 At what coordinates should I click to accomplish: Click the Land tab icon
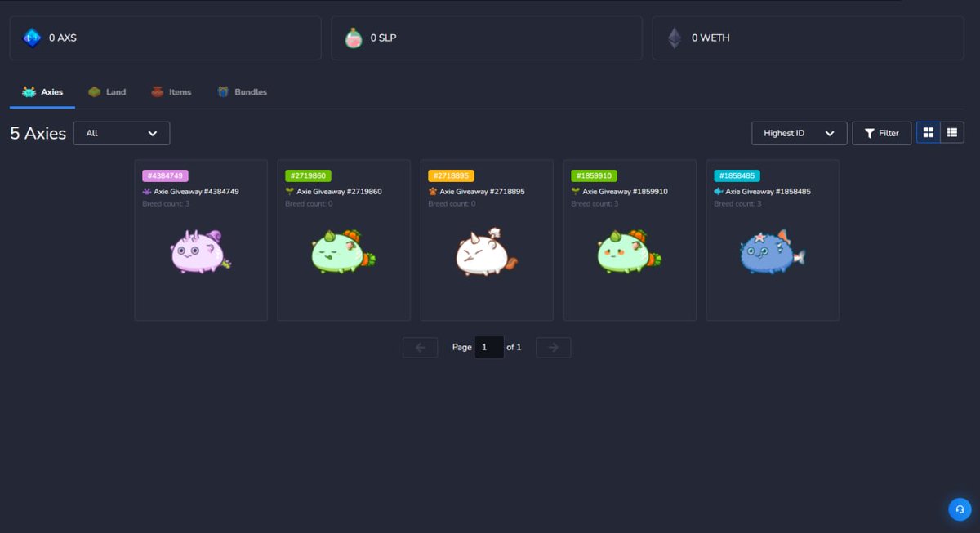point(95,92)
